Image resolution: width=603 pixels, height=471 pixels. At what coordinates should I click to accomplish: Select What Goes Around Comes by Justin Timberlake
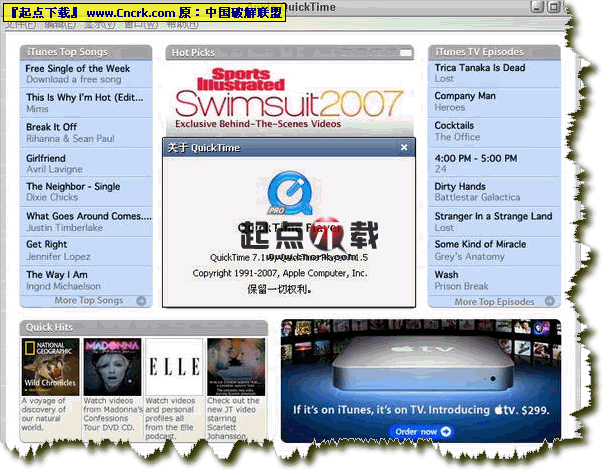click(86, 221)
